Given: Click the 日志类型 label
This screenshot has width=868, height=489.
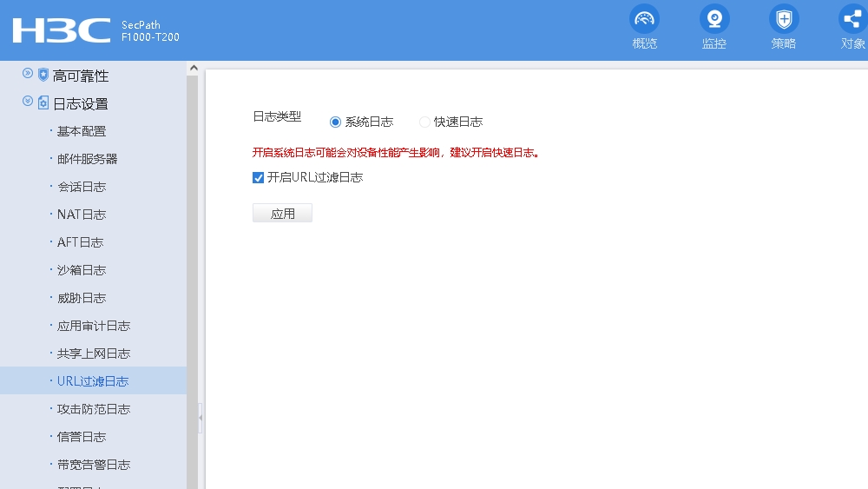Looking at the screenshot, I should 277,116.
